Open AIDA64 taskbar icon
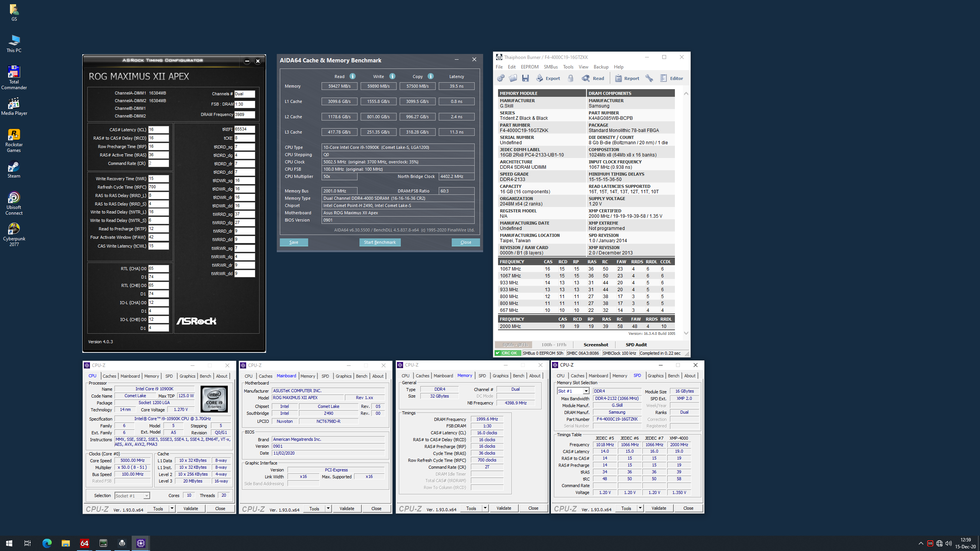Image resolution: width=980 pixels, height=551 pixels. 84,543
